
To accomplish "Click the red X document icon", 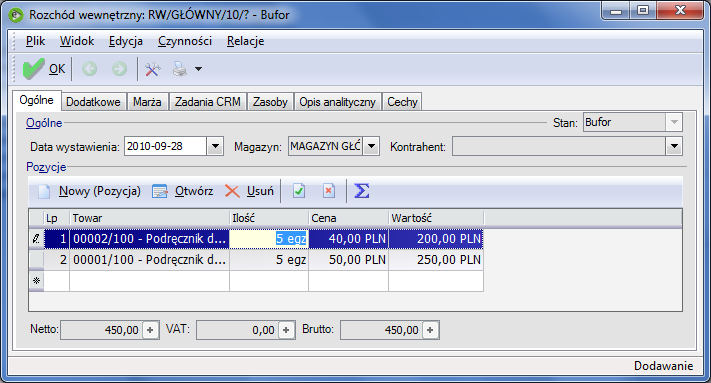I will (329, 191).
